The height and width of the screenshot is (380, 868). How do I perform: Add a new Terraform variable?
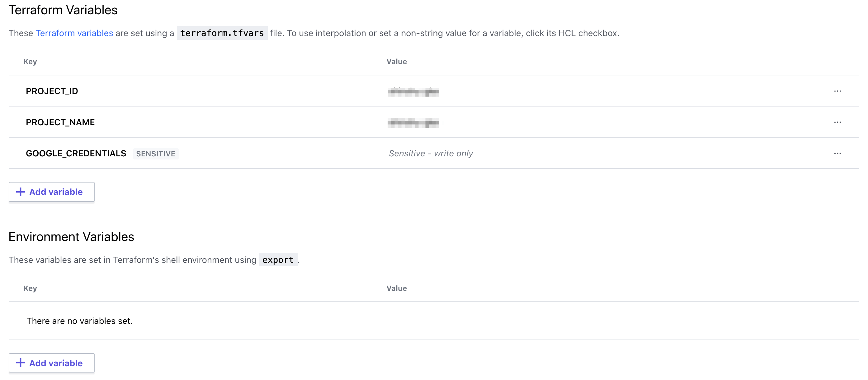coord(52,192)
